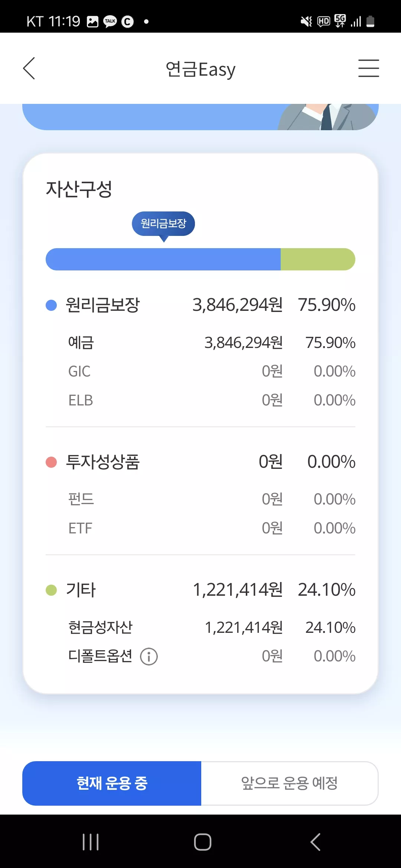
Task: Tap the 기타 category row
Action: (x=200, y=590)
